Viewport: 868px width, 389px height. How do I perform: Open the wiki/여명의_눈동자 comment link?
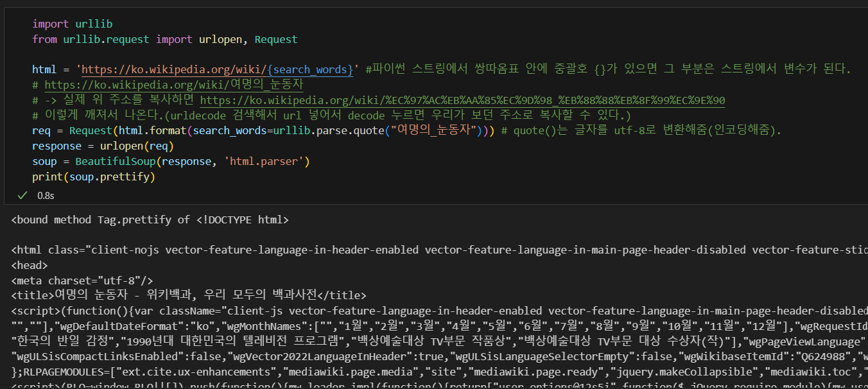pos(174,85)
